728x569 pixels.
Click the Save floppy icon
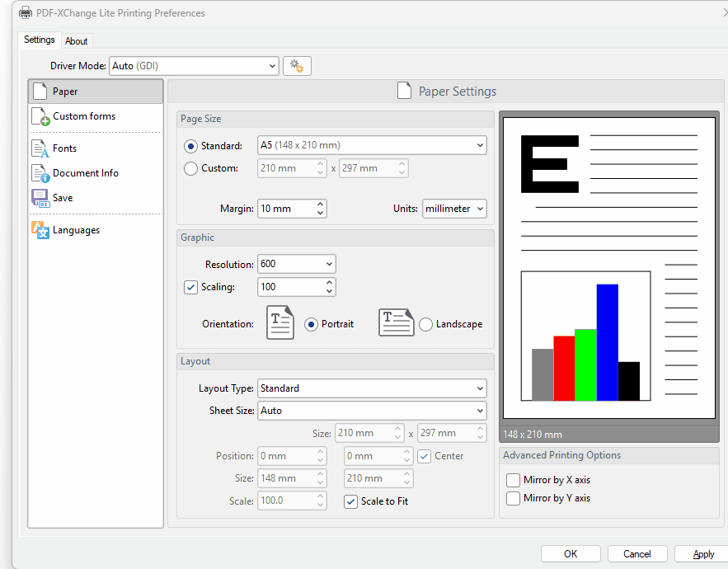40,198
